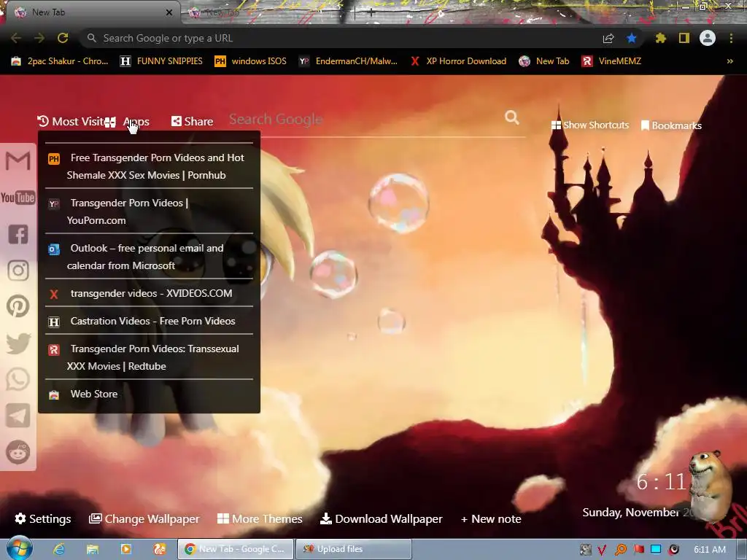747x560 pixels.
Task: Open the browser side panel
Action: tap(684, 38)
